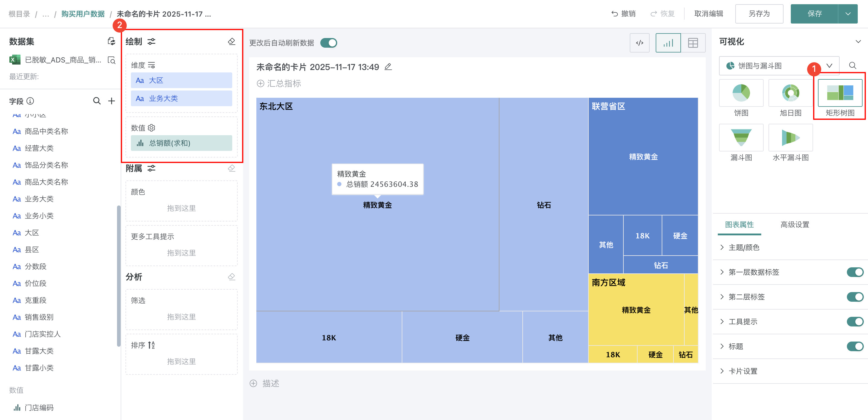Click the refresh dataset icon

tap(111, 41)
